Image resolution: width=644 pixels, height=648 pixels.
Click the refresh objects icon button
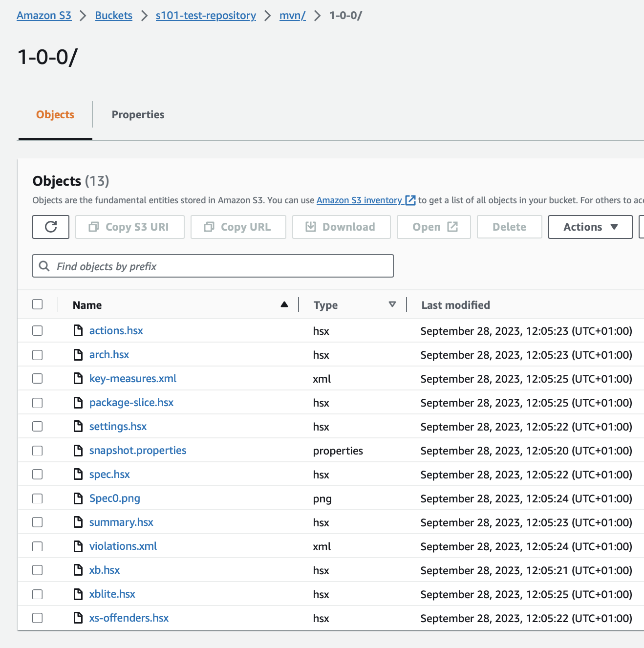[x=51, y=227]
